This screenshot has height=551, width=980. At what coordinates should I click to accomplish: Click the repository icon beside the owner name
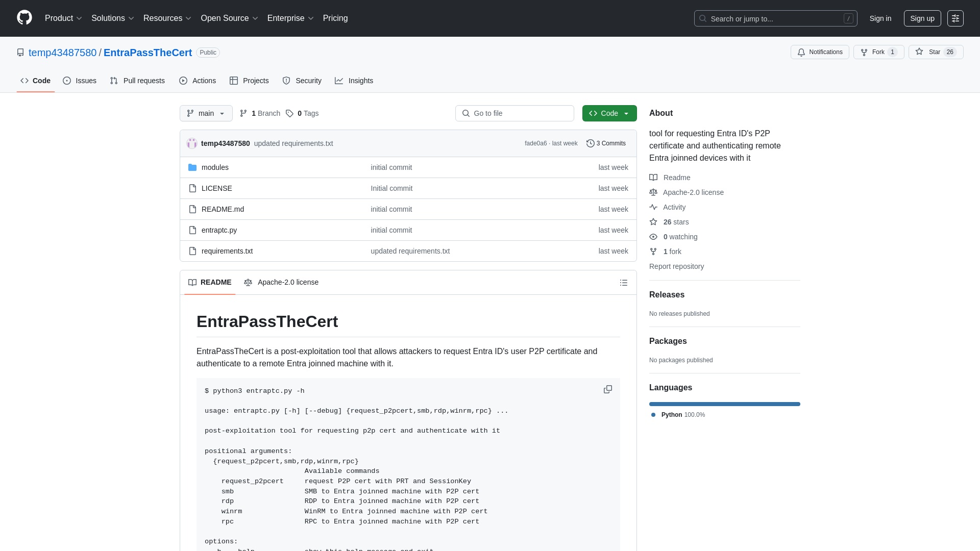pos(20,53)
